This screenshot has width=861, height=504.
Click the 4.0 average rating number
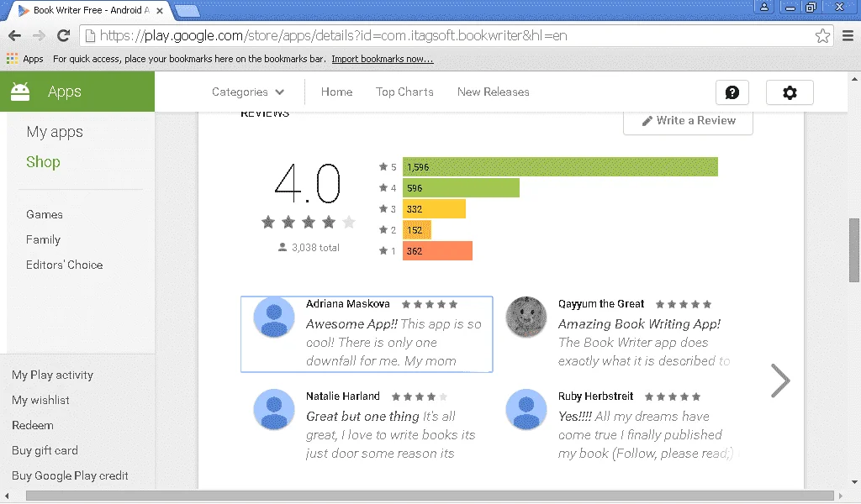point(308,183)
